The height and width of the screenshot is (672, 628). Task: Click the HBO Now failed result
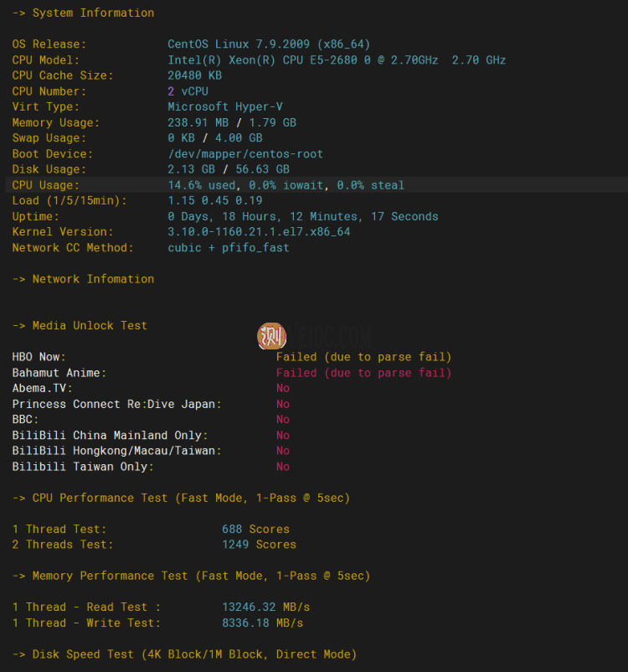click(x=363, y=357)
